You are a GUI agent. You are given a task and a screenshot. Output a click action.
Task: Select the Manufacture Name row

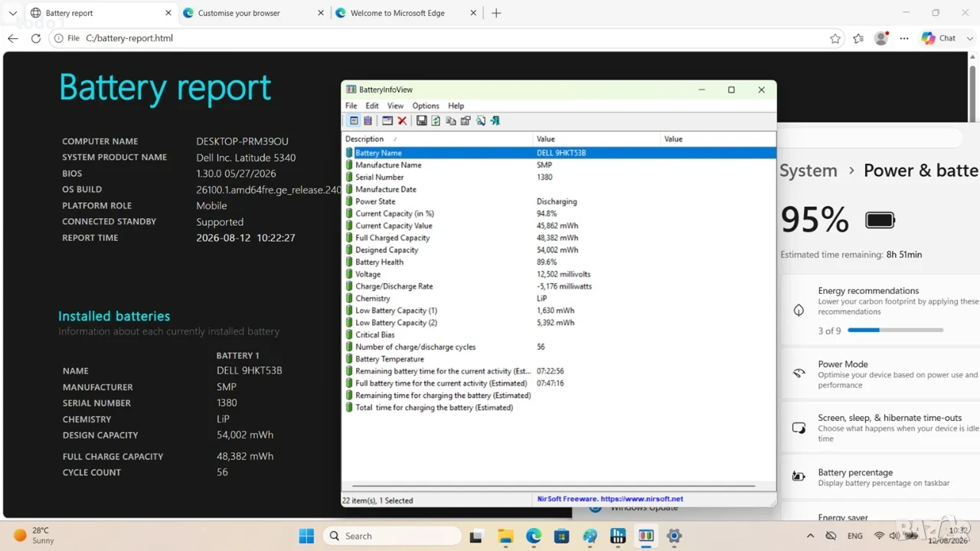pyautogui.click(x=559, y=165)
